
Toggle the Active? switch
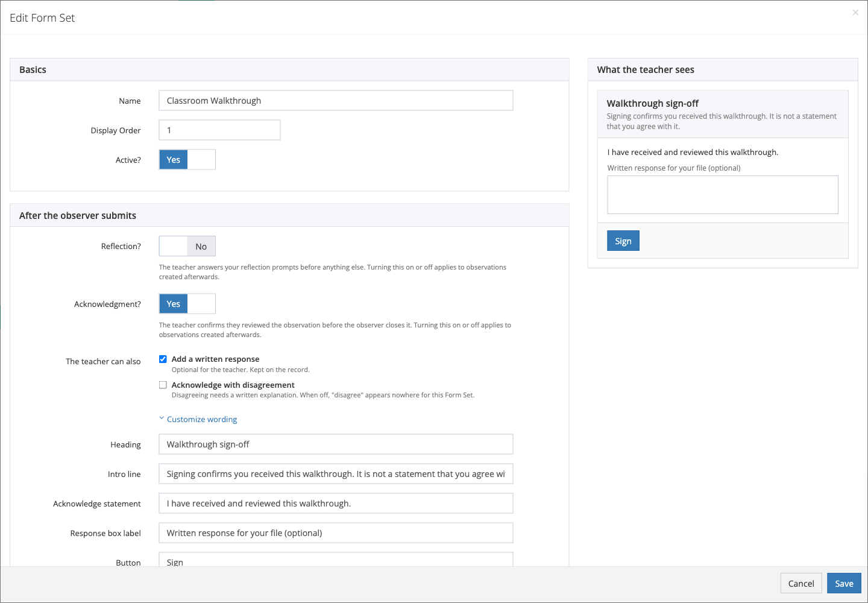click(187, 160)
